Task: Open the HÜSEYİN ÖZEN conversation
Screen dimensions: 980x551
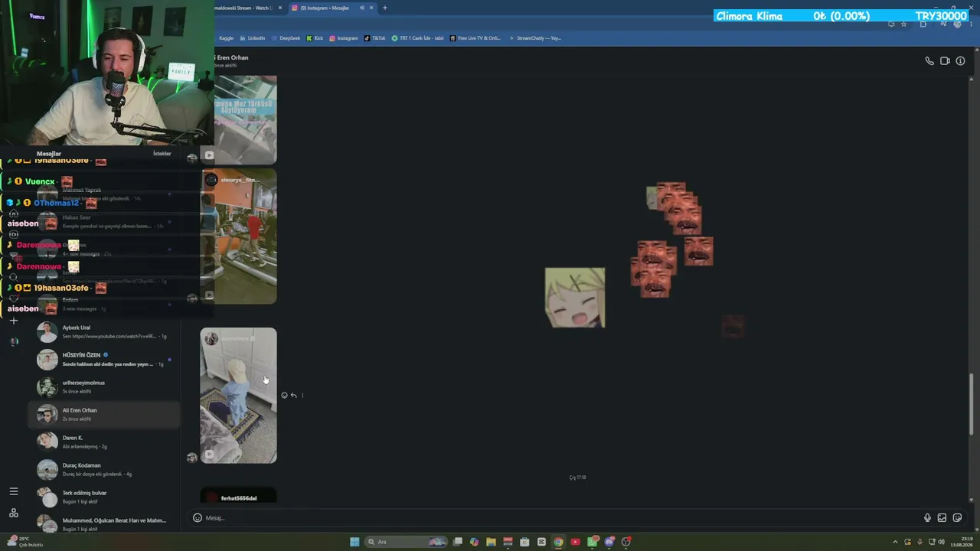Action: [x=104, y=360]
